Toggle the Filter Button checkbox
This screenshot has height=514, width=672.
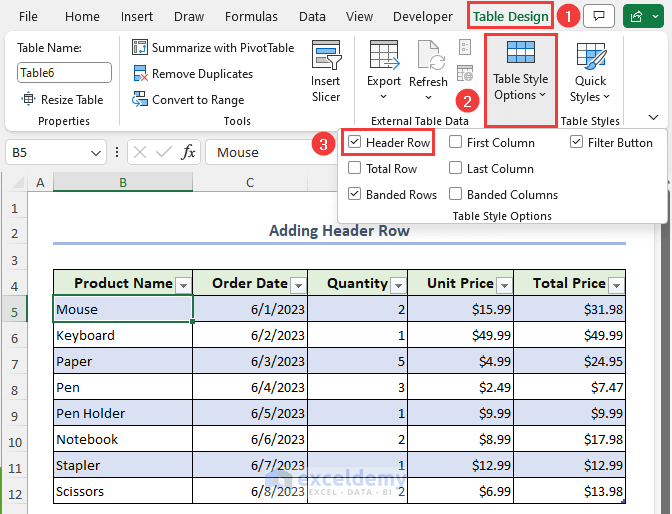click(576, 142)
